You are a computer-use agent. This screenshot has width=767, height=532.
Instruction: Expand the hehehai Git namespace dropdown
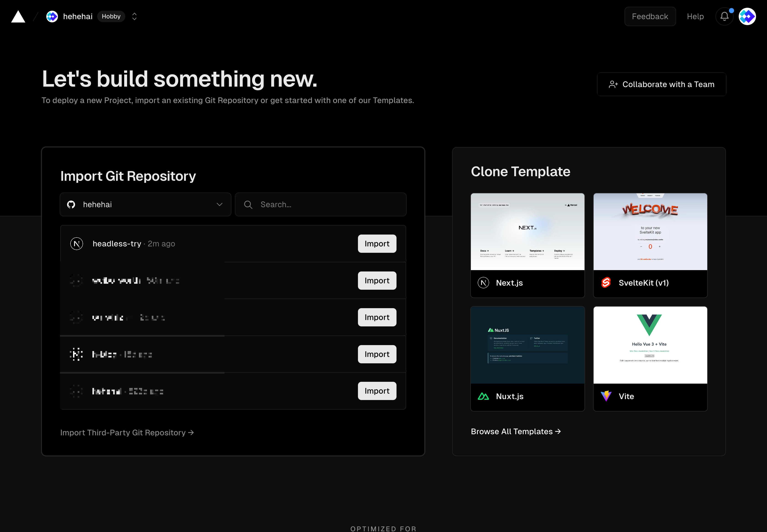coord(146,204)
